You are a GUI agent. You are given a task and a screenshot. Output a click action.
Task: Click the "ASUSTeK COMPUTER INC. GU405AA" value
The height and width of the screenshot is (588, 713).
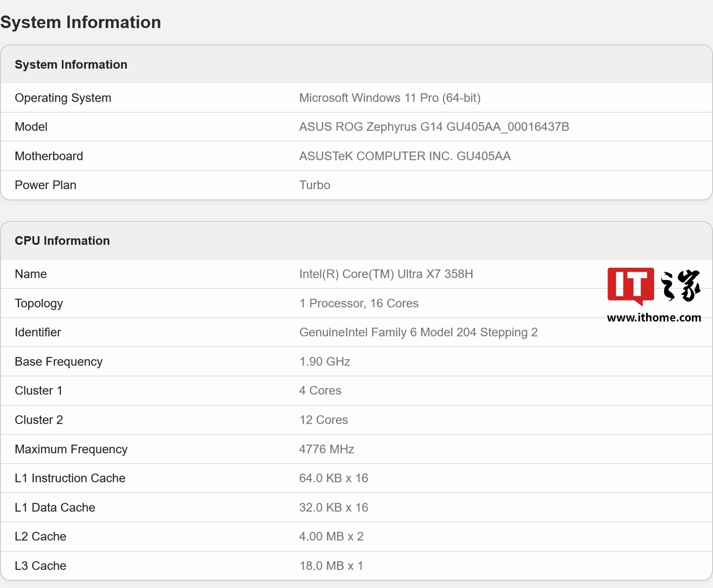405,156
